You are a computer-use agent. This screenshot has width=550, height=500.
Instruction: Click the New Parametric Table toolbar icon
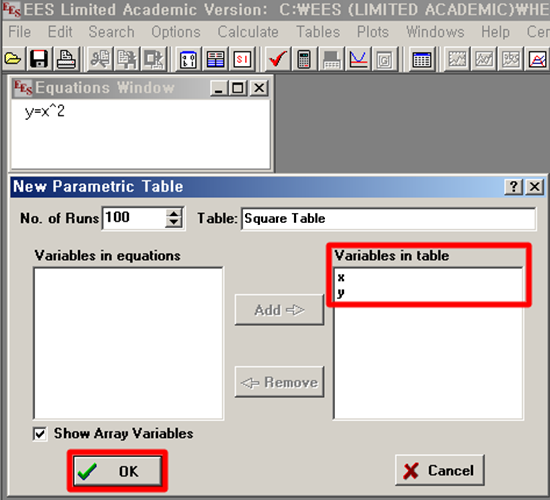pos(422,59)
